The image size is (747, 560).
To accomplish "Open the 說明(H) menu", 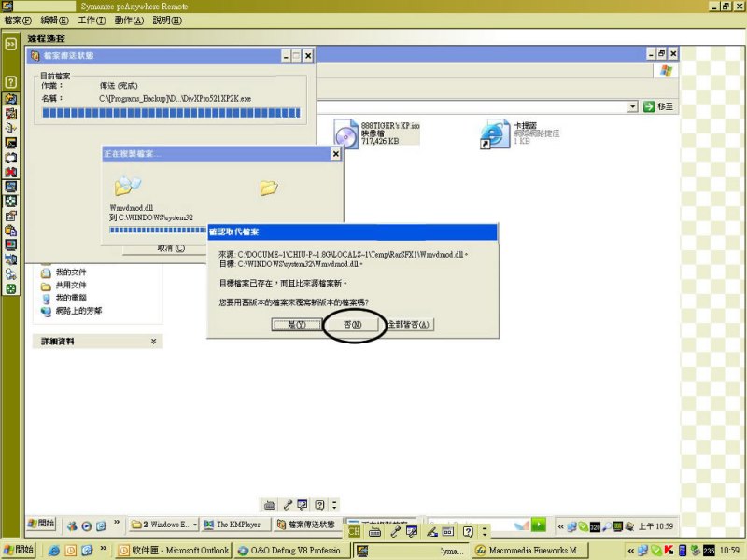I will click(167, 21).
